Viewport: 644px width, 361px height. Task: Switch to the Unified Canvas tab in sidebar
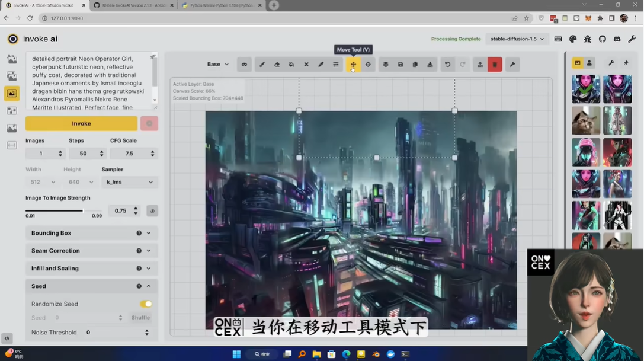[x=12, y=93]
